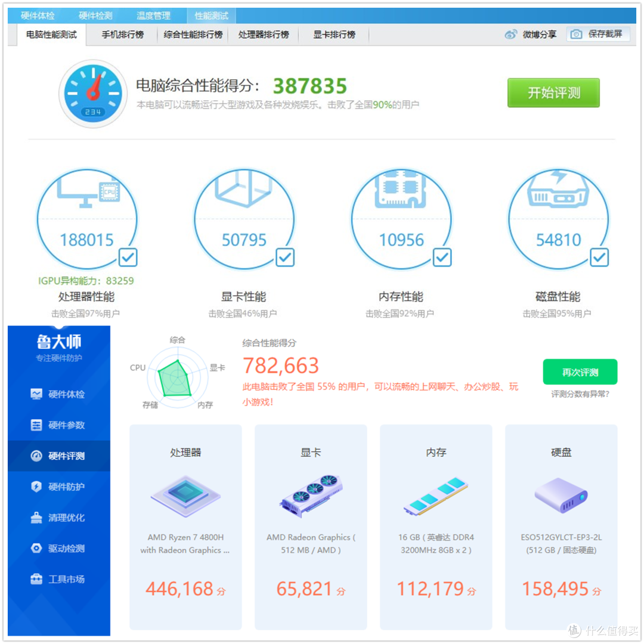Click the 16 GB DDR4 memory label
Image resolution: width=644 pixels, height=644 pixels.
436,544
